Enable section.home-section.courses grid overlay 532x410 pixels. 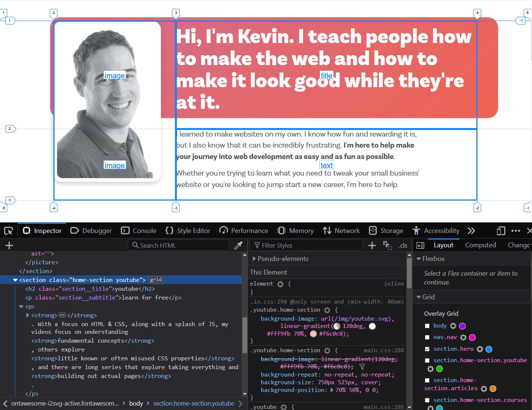pyautogui.click(x=427, y=400)
